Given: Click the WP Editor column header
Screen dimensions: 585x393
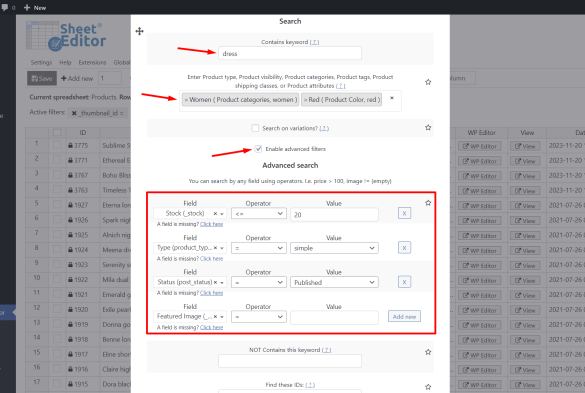Looking at the screenshot, I should point(481,132).
